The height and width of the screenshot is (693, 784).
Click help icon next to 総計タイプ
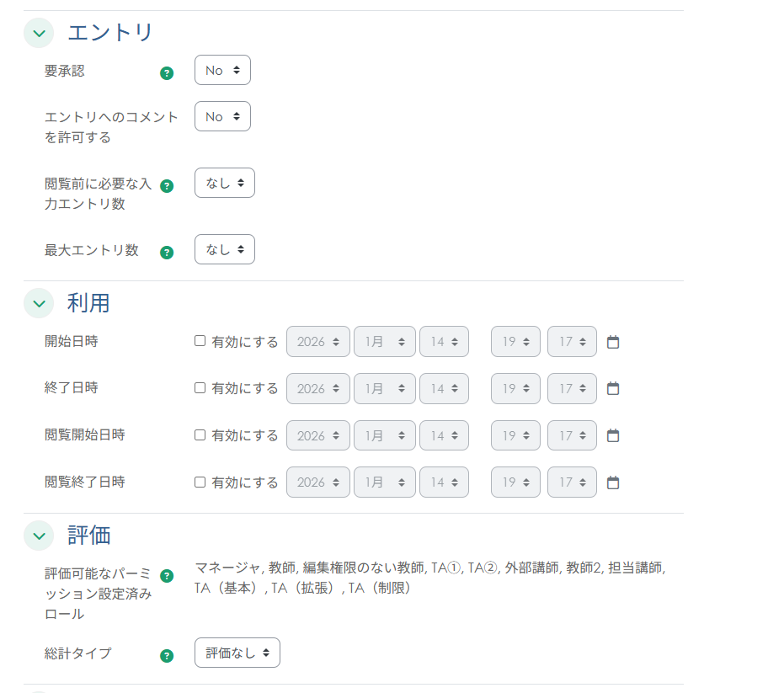coord(167,655)
